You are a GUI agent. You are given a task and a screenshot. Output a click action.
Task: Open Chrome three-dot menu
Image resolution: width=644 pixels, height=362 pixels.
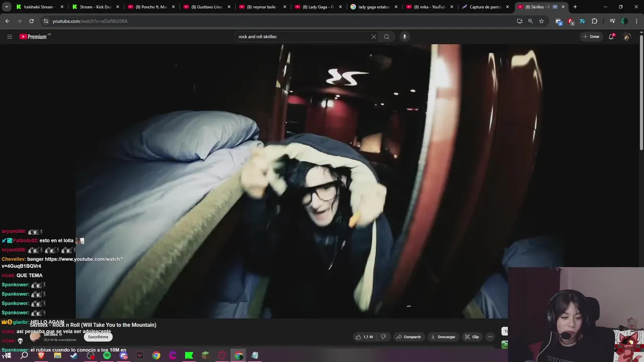click(636, 21)
